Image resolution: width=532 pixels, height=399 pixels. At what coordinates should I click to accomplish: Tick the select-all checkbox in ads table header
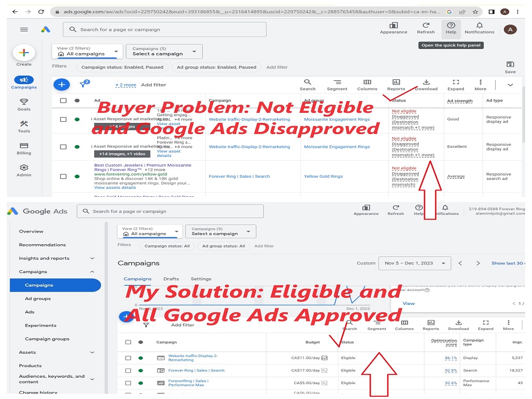pos(63,101)
